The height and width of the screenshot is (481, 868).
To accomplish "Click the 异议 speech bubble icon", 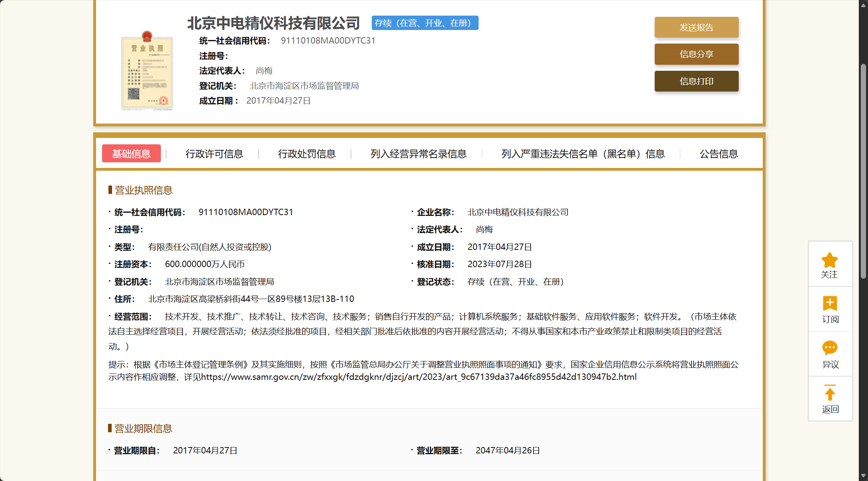I will point(830,348).
